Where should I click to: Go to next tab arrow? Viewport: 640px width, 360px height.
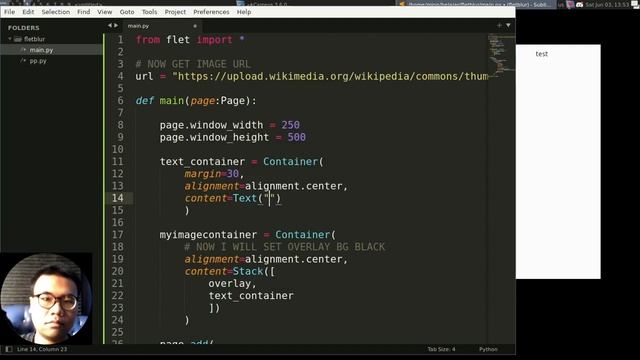click(x=116, y=25)
